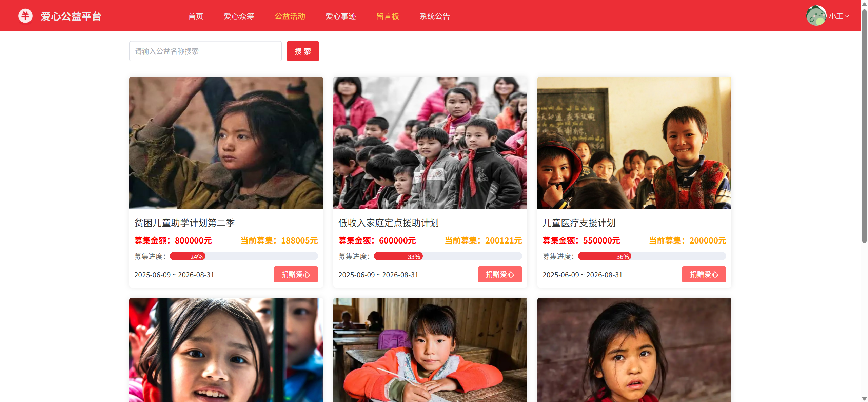Click 捐赠爱心 for 贫困儿童助学计划第二季
Image resolution: width=868 pixels, height=402 pixels.
pos(296,274)
